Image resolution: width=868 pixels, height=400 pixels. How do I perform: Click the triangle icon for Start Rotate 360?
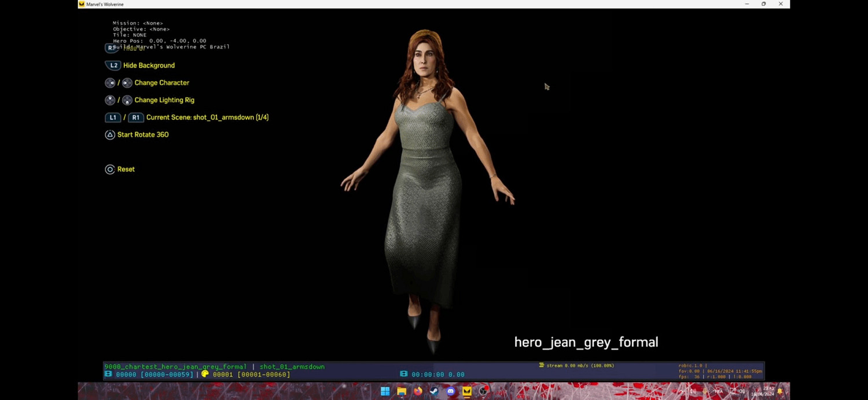click(x=110, y=135)
